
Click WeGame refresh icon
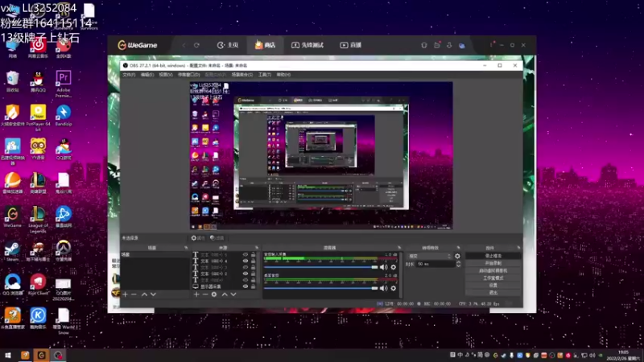[196, 45]
